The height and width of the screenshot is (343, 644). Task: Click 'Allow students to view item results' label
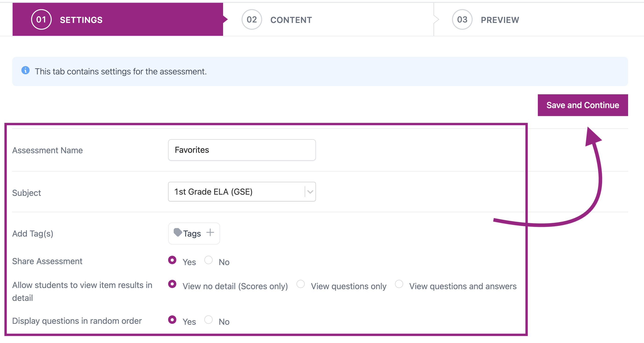tap(82, 292)
